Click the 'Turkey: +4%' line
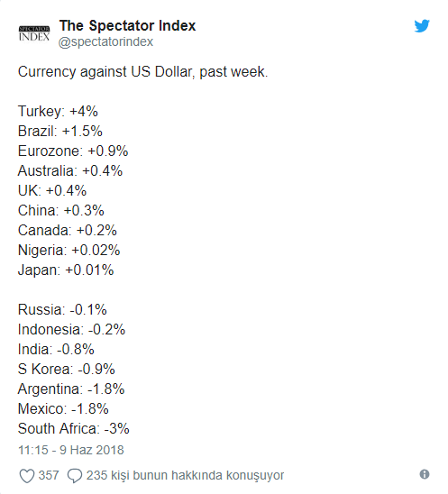This screenshot has width=448, height=494. point(58,112)
